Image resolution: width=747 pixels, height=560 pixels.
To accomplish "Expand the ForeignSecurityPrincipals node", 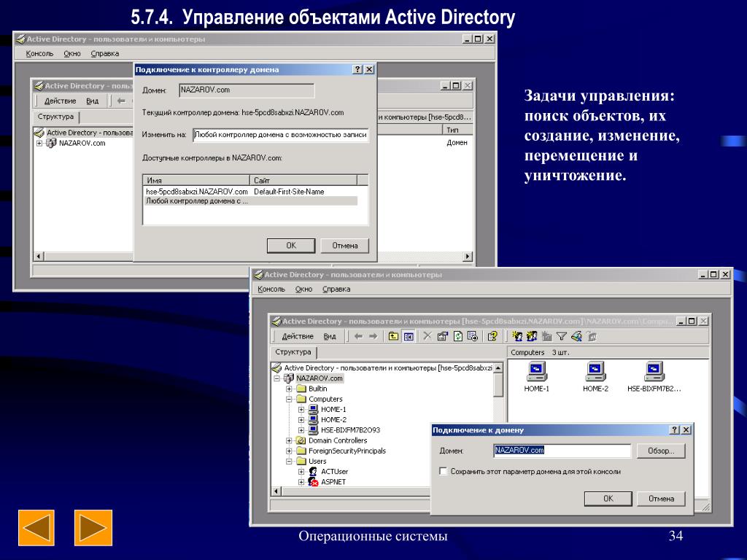I will pos(289,451).
